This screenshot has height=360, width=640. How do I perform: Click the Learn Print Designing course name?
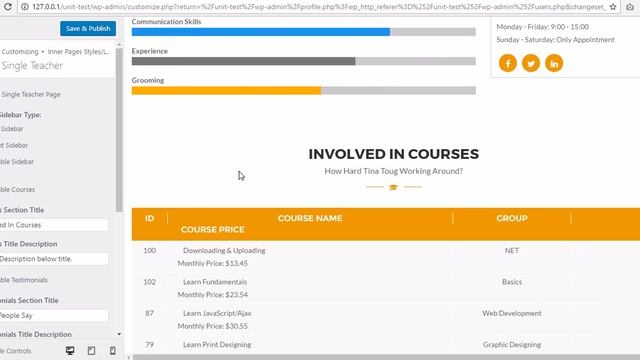click(x=217, y=345)
